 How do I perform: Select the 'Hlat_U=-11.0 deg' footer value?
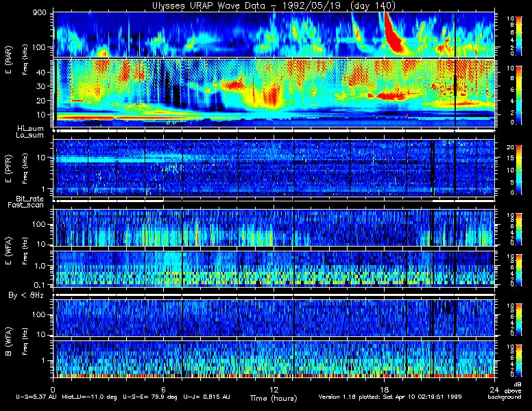coord(90,397)
